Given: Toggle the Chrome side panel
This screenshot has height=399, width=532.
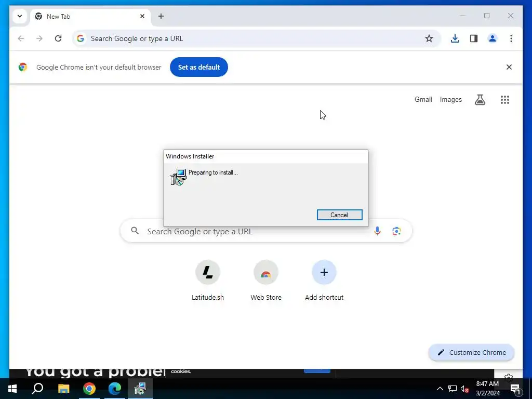Looking at the screenshot, I should [x=474, y=38].
